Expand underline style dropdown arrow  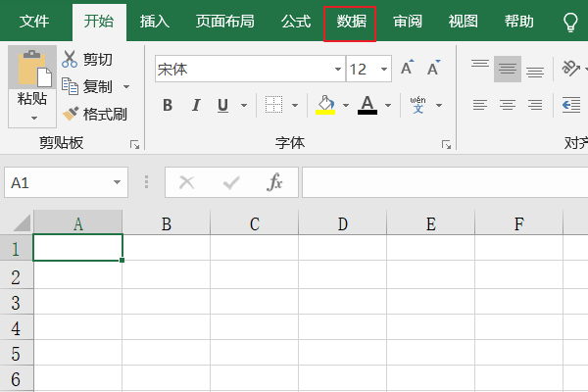tap(244, 106)
